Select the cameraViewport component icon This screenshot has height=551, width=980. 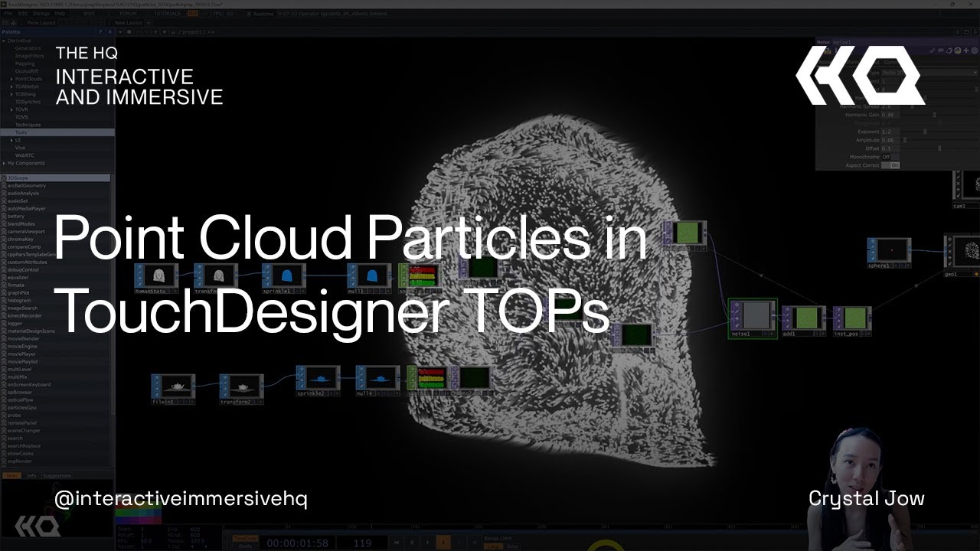[4, 232]
